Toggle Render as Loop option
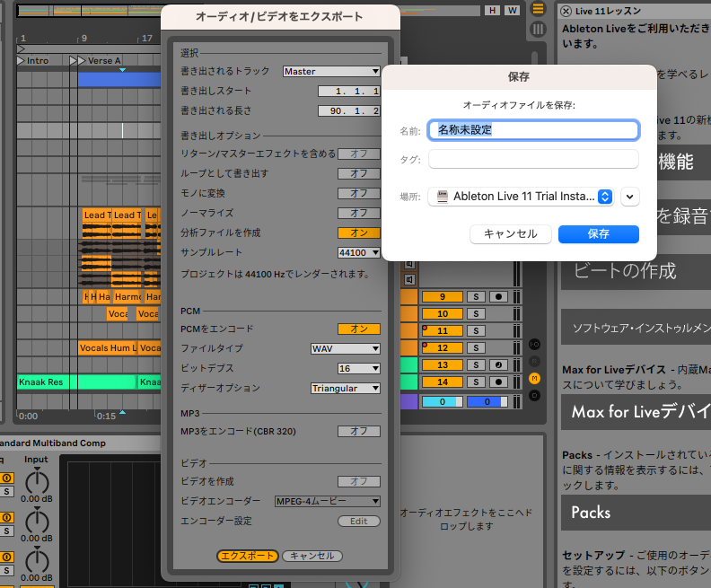Screen dimensions: 711x588 [x=359, y=173]
